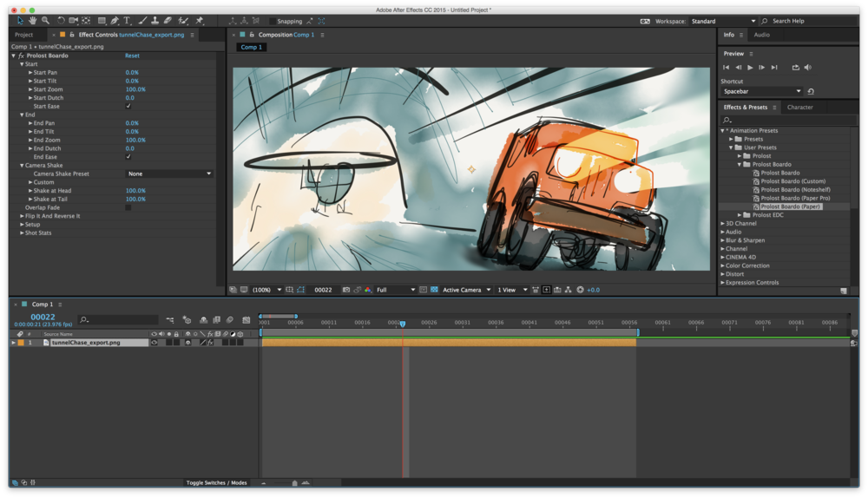This screenshot has height=498, width=868.
Task: Click the Start Zoom 100.0% value
Action: tap(135, 89)
